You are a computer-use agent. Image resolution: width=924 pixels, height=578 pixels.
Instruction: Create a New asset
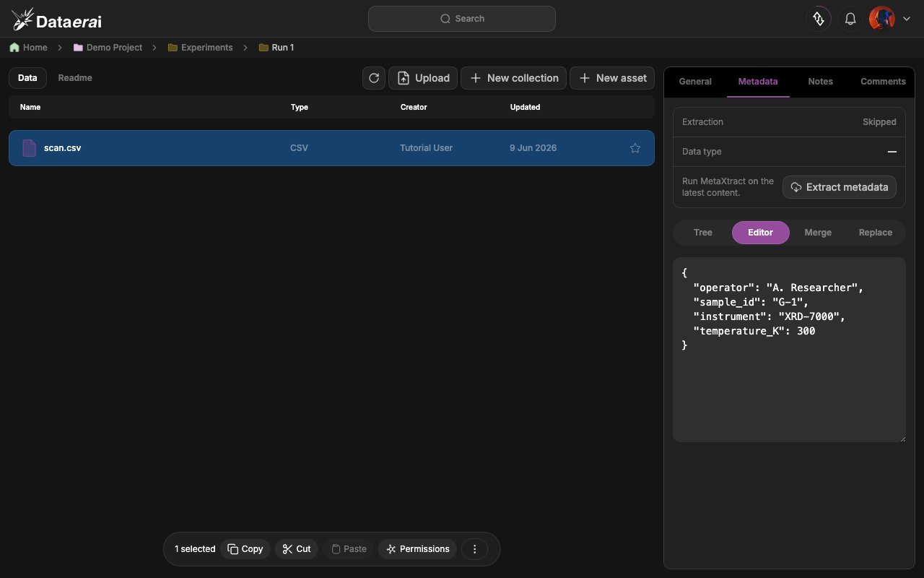[x=612, y=78]
